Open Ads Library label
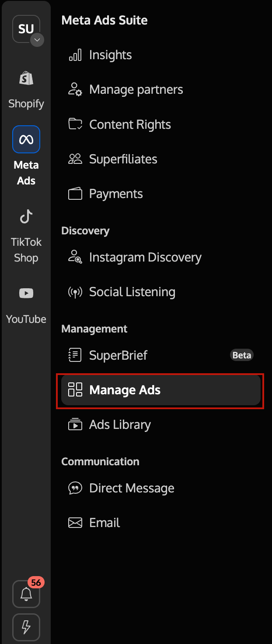 pos(120,425)
